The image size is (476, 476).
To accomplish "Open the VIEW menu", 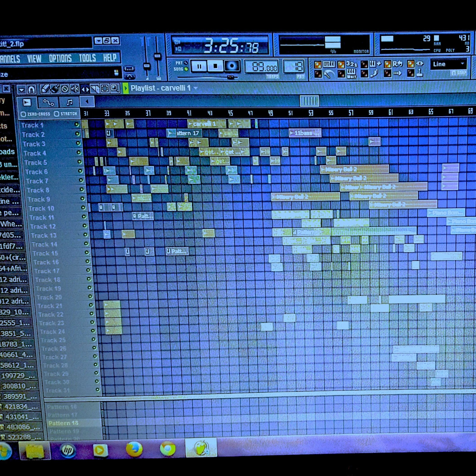I will (x=34, y=59).
